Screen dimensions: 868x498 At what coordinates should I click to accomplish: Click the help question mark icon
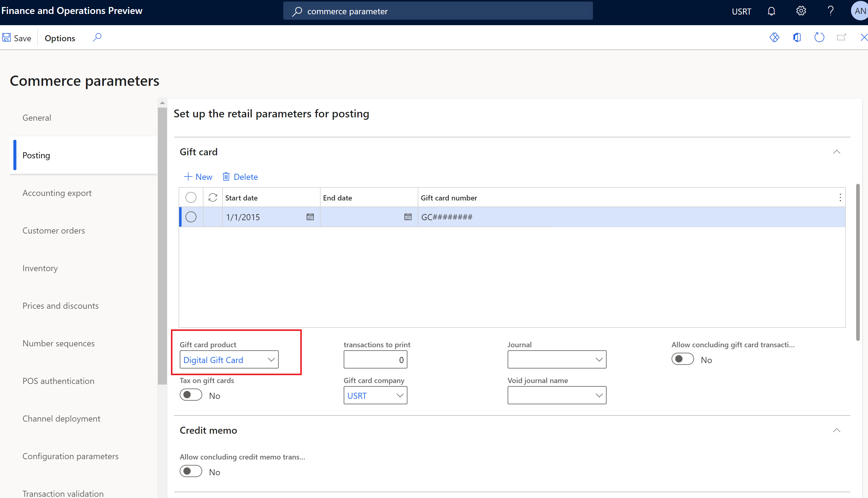[830, 11]
